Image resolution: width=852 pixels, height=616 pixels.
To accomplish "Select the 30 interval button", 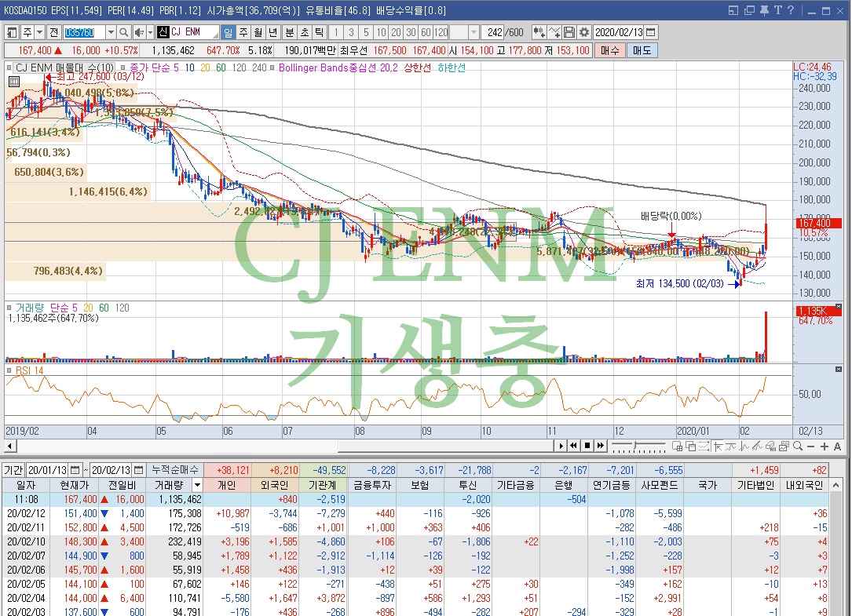I will 411,33.
